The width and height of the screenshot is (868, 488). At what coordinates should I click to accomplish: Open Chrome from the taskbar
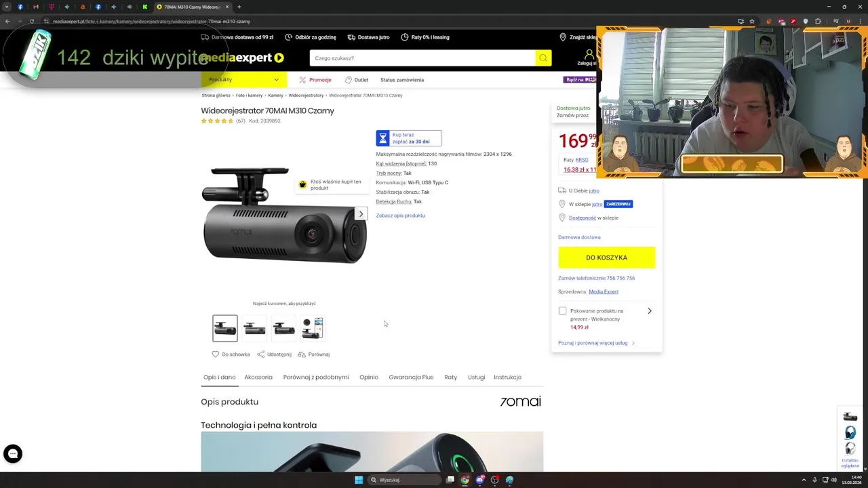pos(465,480)
